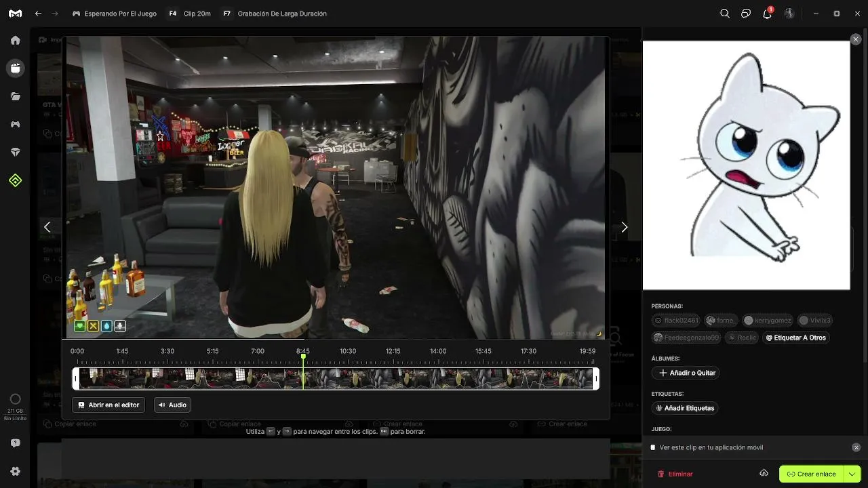This screenshot has height=488, width=868.
Task: Open the help chat icon in the sidebar
Action: (15, 443)
